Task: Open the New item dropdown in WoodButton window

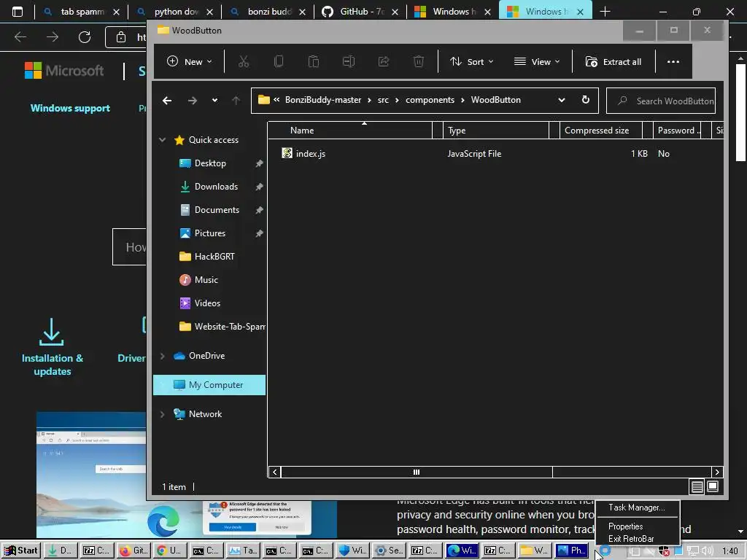Action: point(189,61)
